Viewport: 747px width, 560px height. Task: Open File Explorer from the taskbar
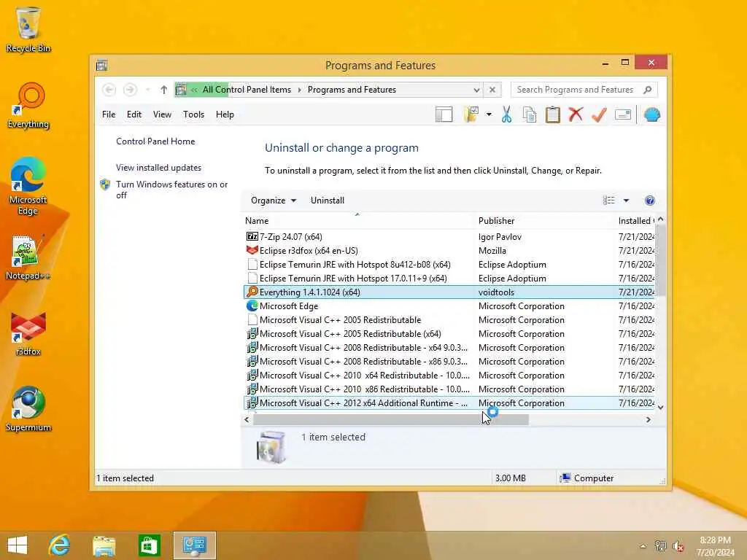[104, 545]
